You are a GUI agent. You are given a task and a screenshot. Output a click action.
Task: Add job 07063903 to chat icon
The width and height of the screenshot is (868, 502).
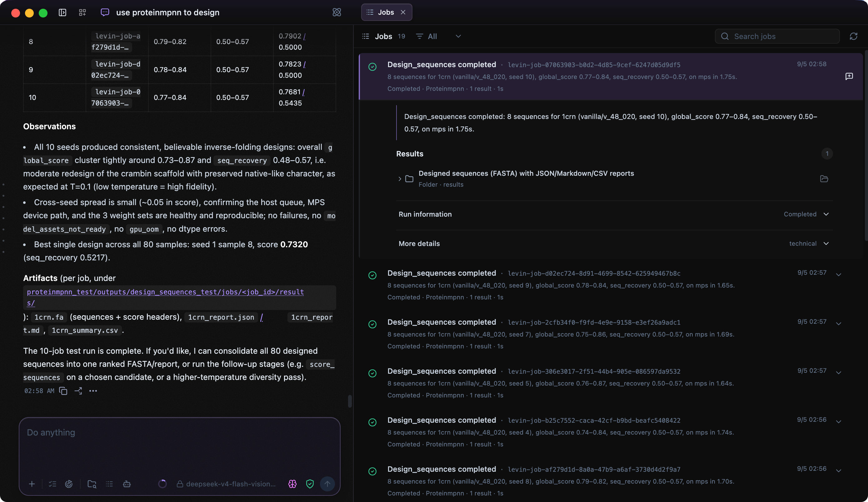point(849,76)
